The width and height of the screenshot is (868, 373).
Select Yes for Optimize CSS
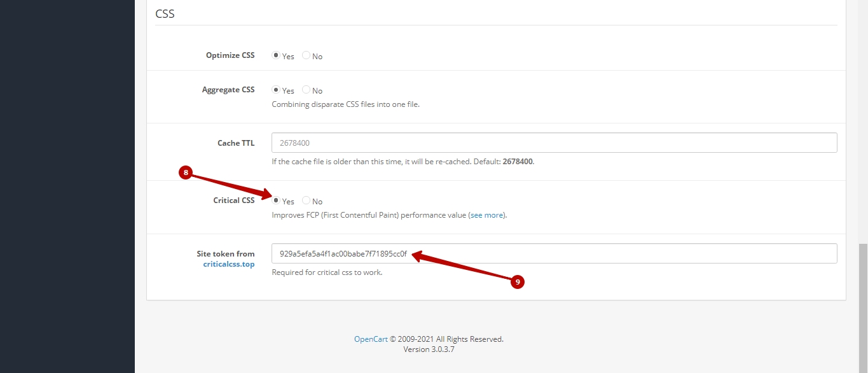(x=276, y=55)
